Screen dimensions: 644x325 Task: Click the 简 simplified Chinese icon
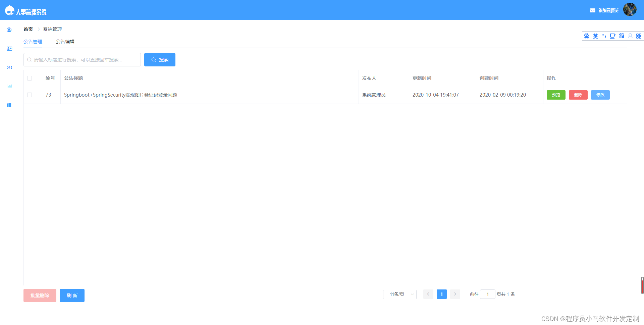click(x=621, y=36)
